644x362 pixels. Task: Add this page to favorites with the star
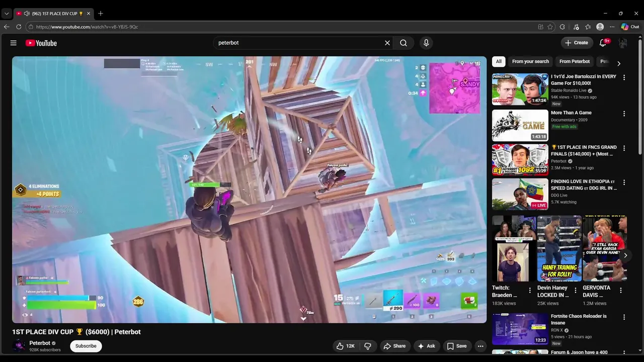click(550, 27)
